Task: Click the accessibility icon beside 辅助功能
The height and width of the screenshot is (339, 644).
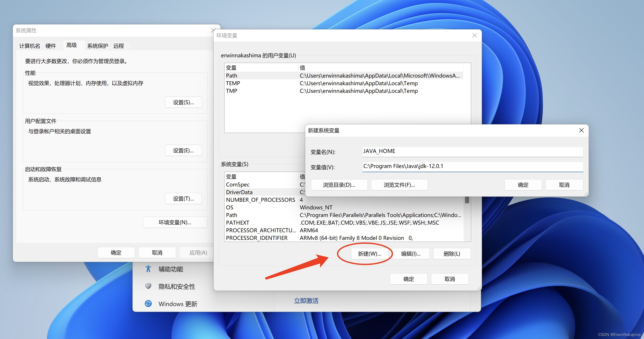Action: (x=148, y=269)
